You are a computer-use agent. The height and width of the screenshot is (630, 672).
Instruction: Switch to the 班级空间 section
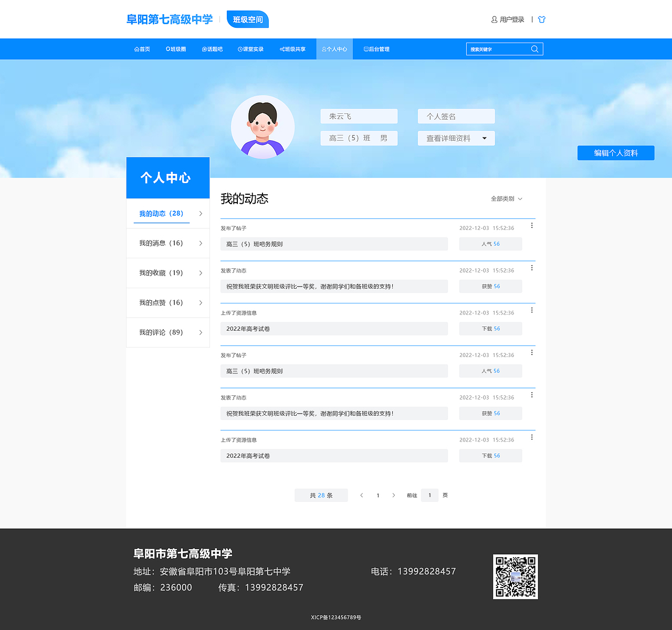(247, 19)
